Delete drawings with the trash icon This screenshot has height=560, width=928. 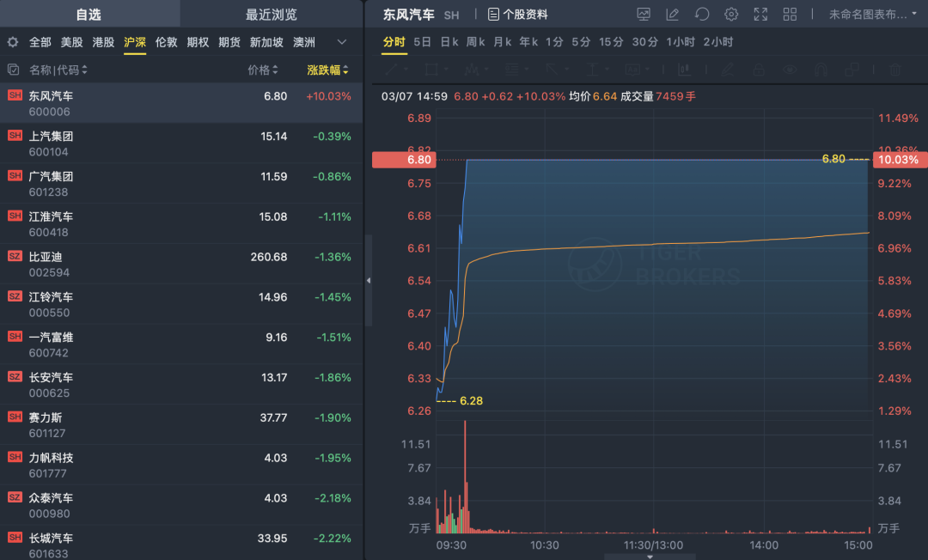point(895,70)
